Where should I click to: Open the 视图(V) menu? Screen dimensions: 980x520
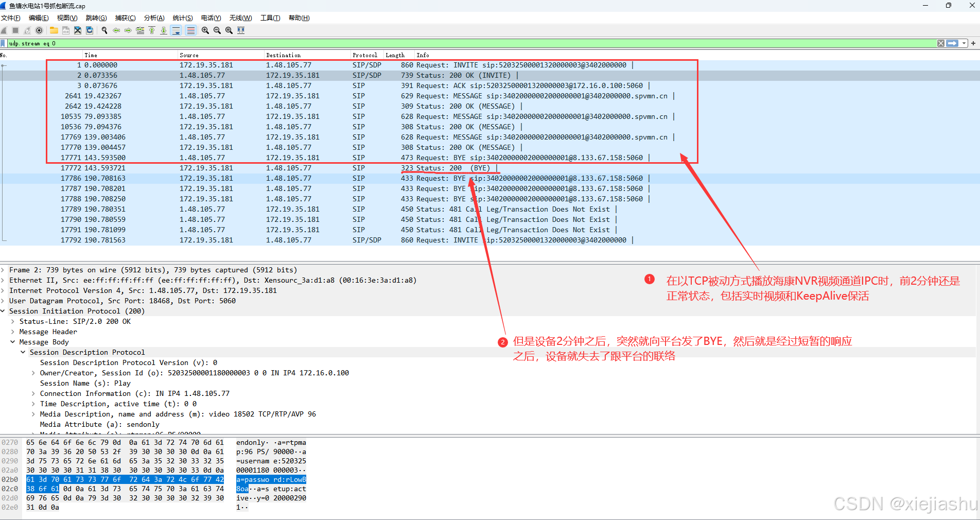pyautogui.click(x=67, y=18)
